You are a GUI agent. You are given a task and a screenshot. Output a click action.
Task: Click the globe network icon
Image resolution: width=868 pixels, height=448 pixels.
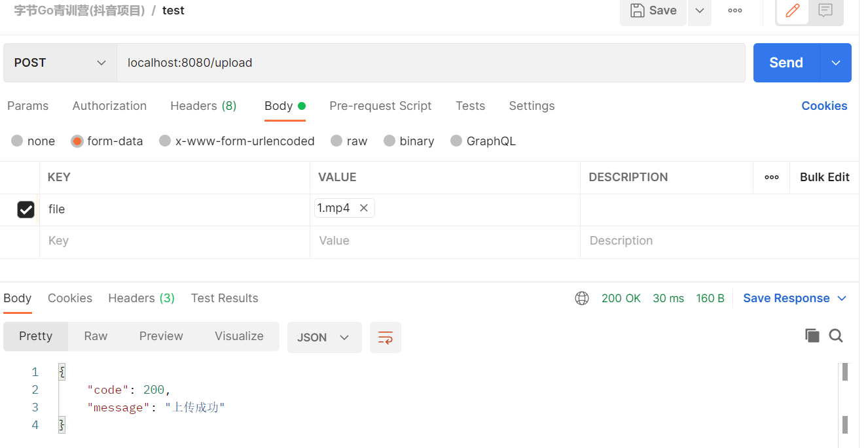(x=581, y=298)
